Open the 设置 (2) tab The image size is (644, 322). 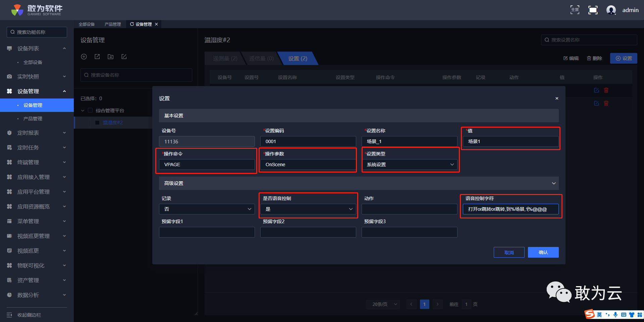(298, 59)
